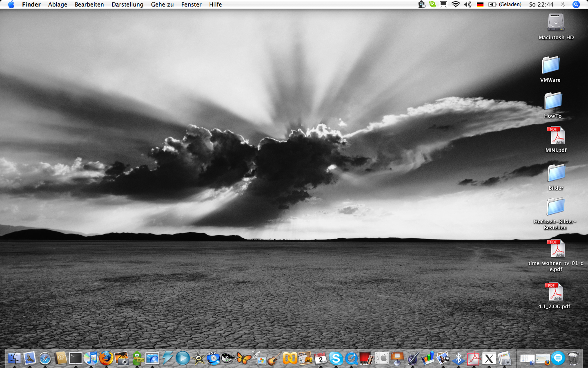Click the penguin menu bar icon
The width and height of the screenshot is (588, 368).
[421, 4]
